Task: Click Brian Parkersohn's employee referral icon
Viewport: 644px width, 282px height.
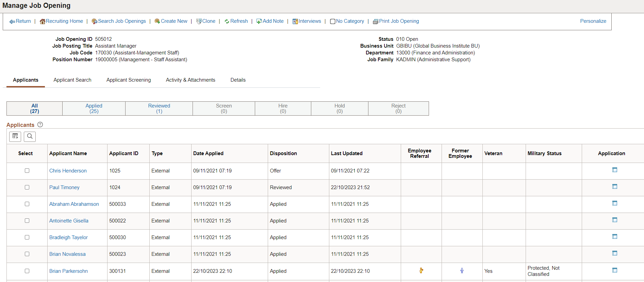Action: [421, 270]
